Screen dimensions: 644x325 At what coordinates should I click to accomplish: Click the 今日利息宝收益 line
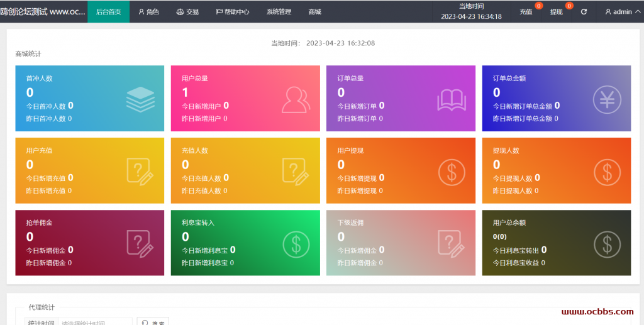519,263
